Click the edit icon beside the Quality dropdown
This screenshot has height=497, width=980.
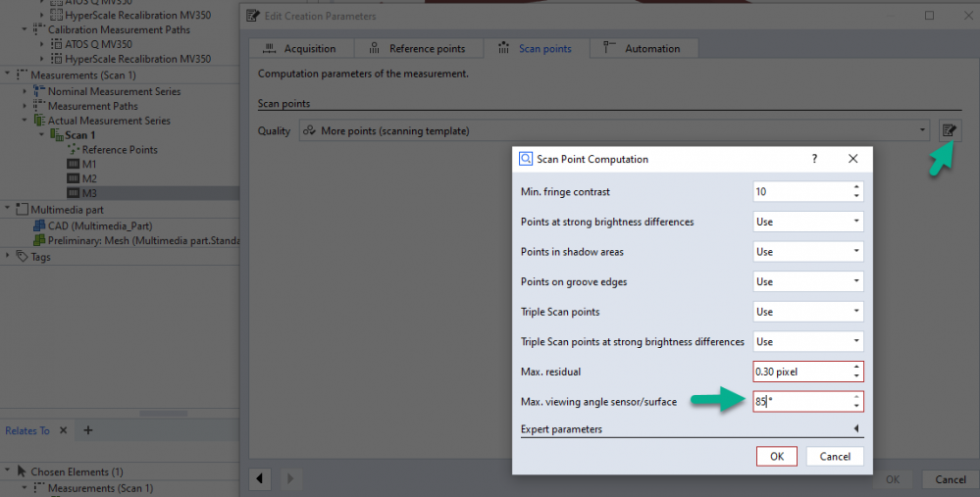click(949, 130)
